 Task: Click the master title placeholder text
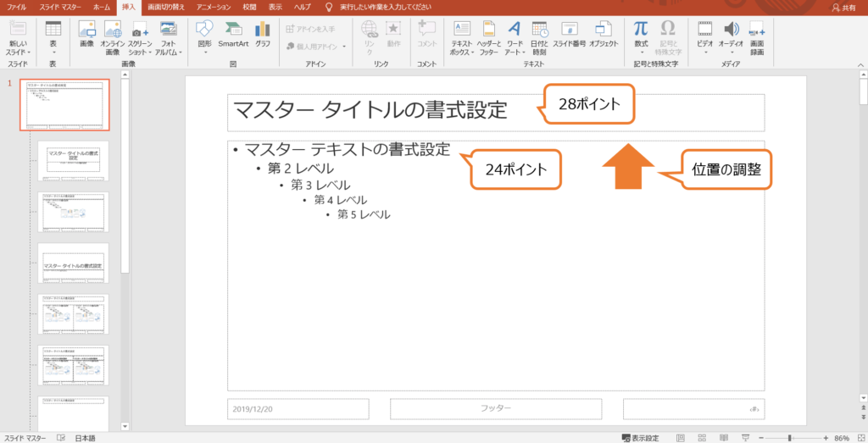pyautogui.click(x=370, y=111)
